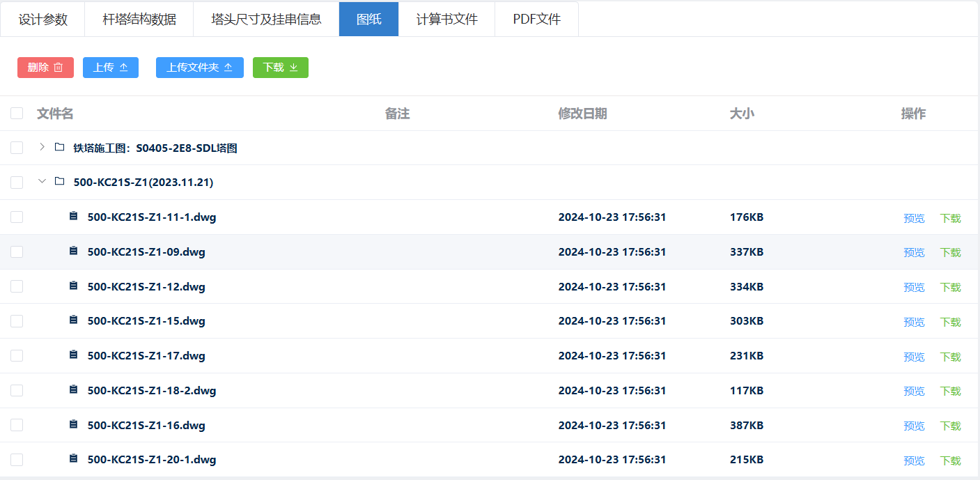The height and width of the screenshot is (480, 980).
Task: Click file name 500-KC21S-Z1-11-1.dwg
Action: click(152, 217)
